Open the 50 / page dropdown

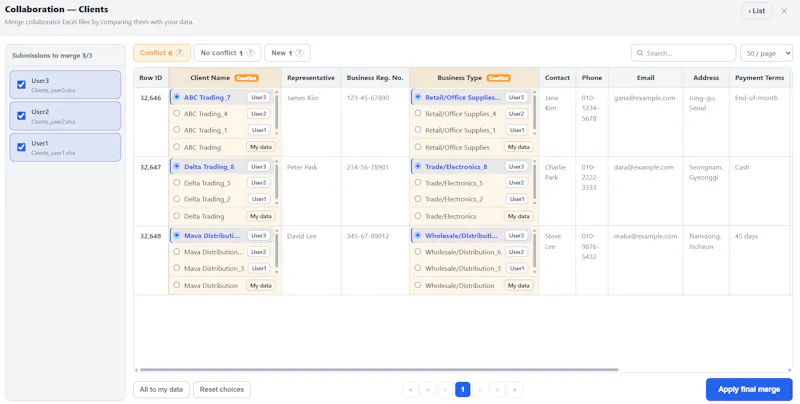click(x=766, y=53)
